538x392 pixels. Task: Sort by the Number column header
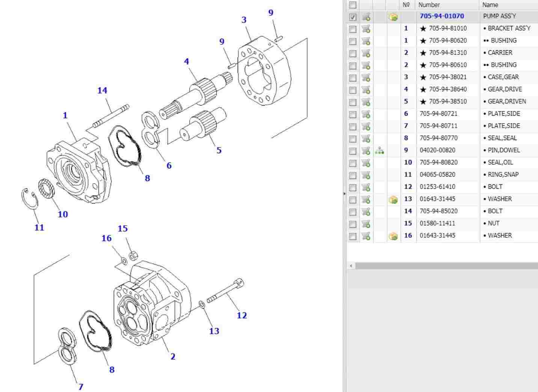[429, 5]
